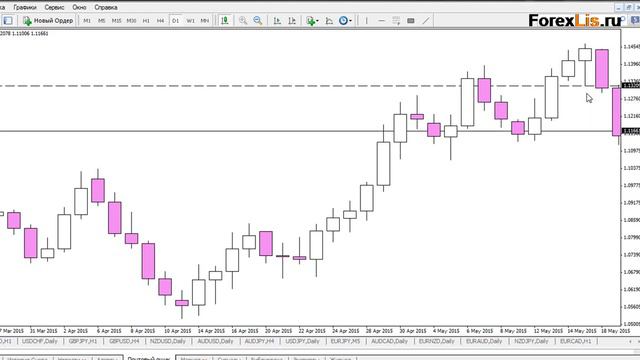Switch to EURNZD,Daily chart tab
Screen dimensions: 640x360
[437, 341]
